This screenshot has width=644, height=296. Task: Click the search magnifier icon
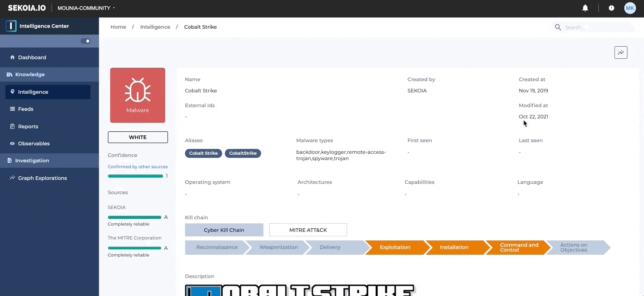(x=558, y=27)
